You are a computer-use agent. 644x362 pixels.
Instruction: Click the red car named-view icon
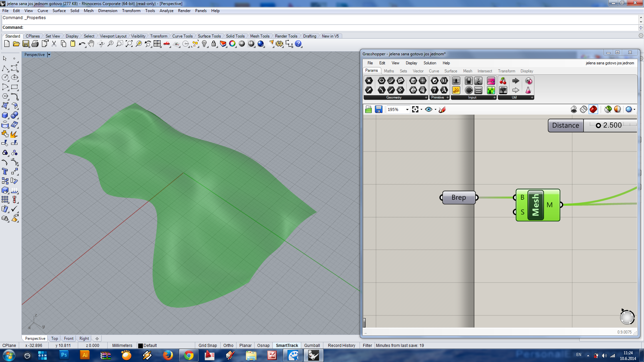tap(167, 44)
